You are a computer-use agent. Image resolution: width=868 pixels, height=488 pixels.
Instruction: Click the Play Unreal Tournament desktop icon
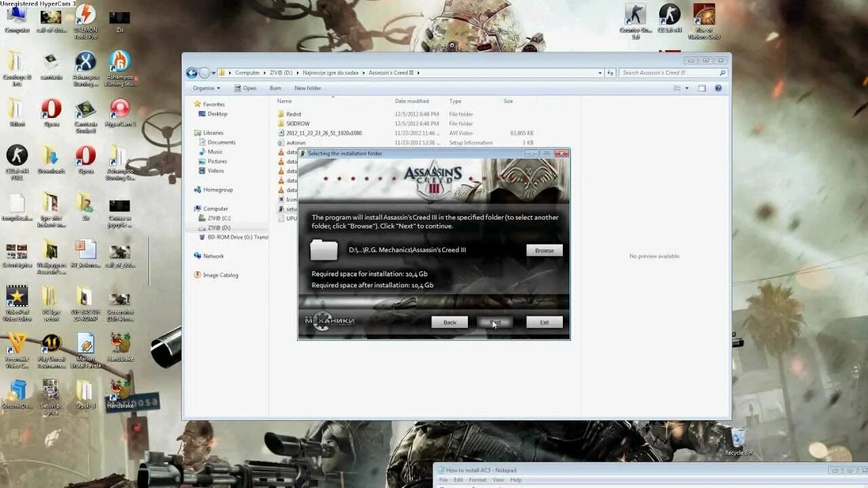(x=52, y=350)
